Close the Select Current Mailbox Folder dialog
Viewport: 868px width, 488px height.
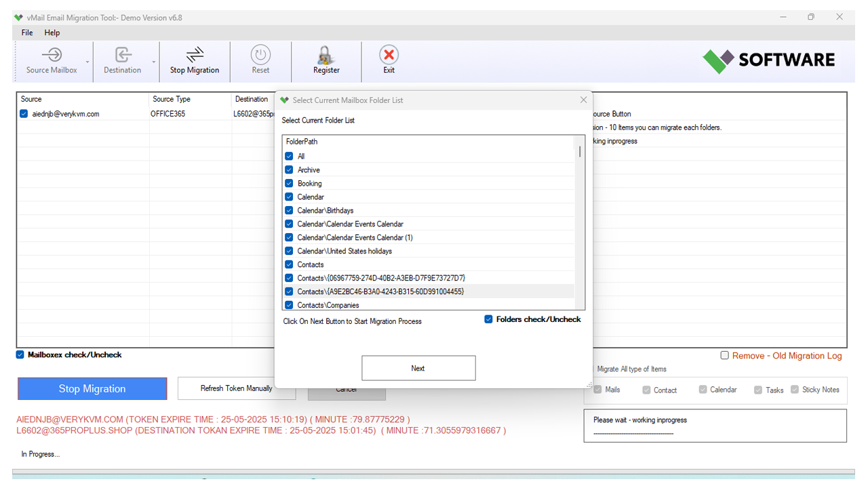pyautogui.click(x=583, y=100)
